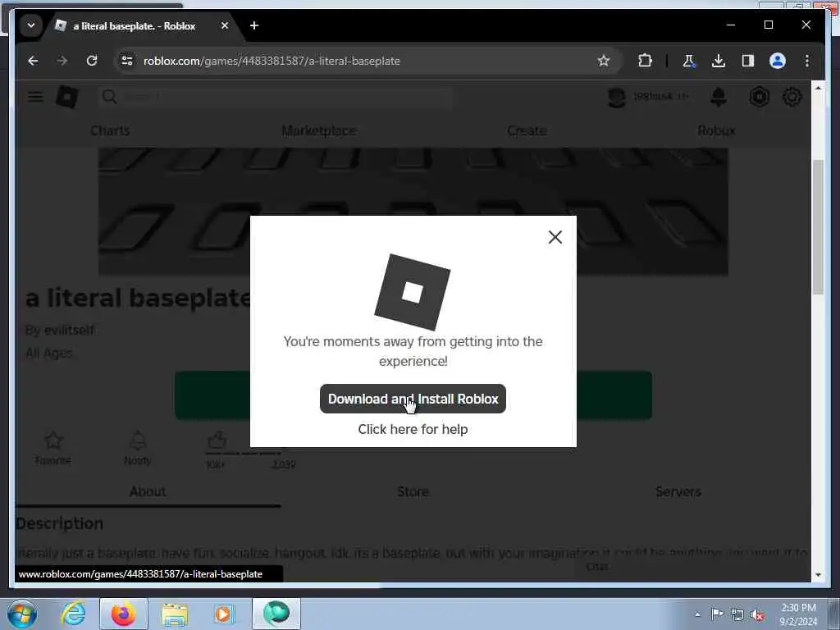840x630 pixels.
Task: Open the Robux balance icon
Action: tap(759, 97)
